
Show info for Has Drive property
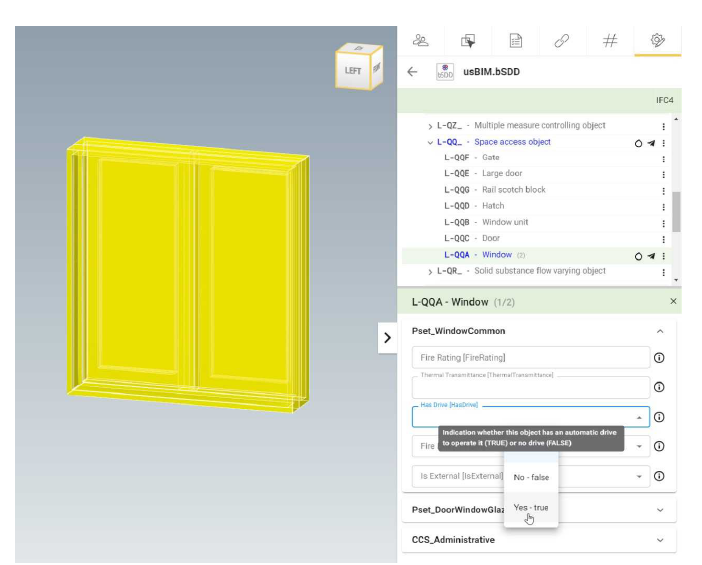659,417
